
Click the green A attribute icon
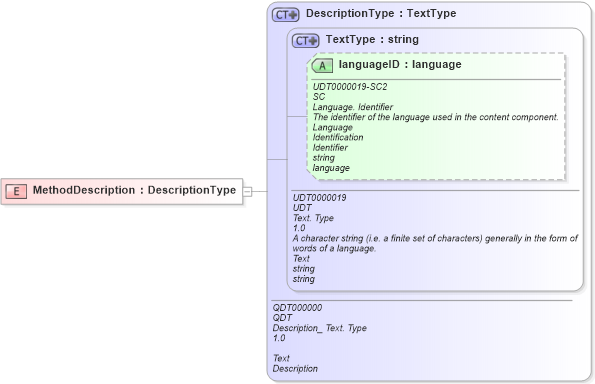(322, 66)
